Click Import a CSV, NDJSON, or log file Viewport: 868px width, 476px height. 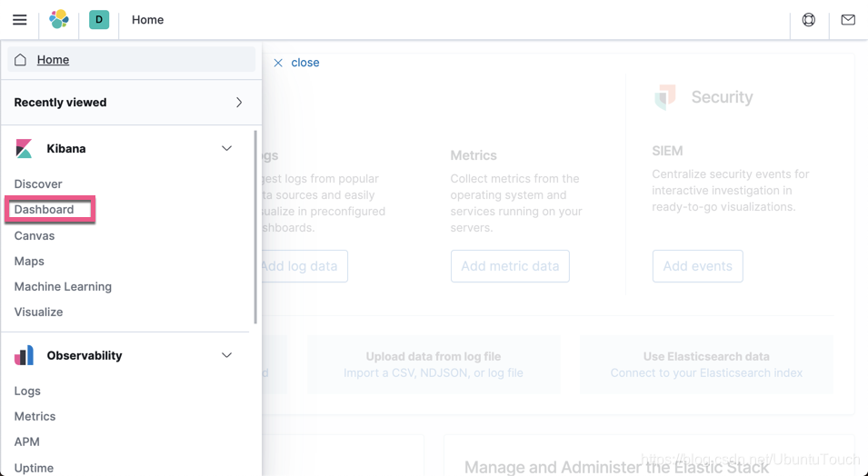(434, 373)
